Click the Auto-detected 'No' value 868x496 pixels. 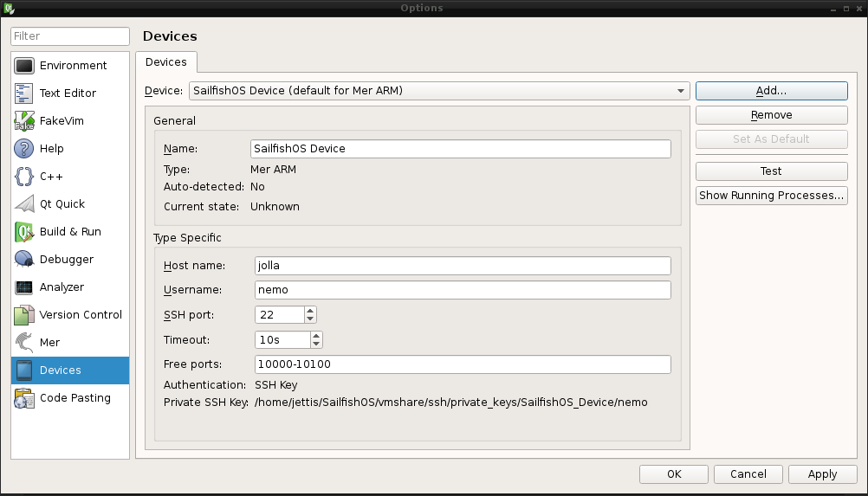point(257,187)
